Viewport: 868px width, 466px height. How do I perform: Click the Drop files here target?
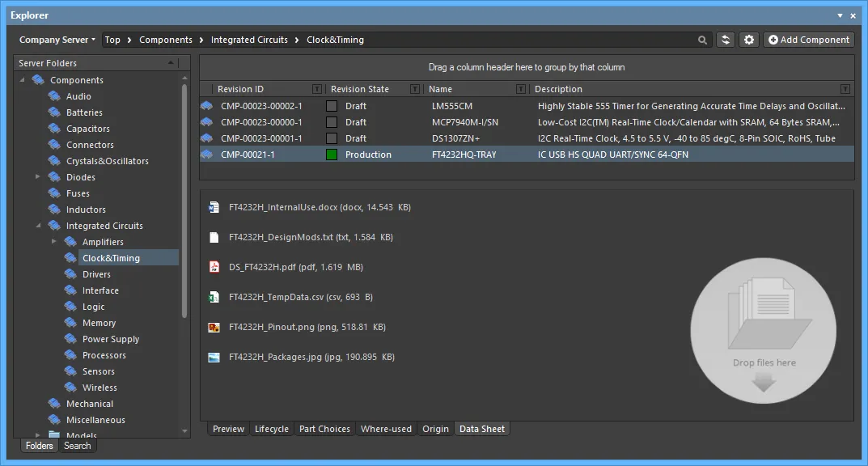[x=764, y=331]
